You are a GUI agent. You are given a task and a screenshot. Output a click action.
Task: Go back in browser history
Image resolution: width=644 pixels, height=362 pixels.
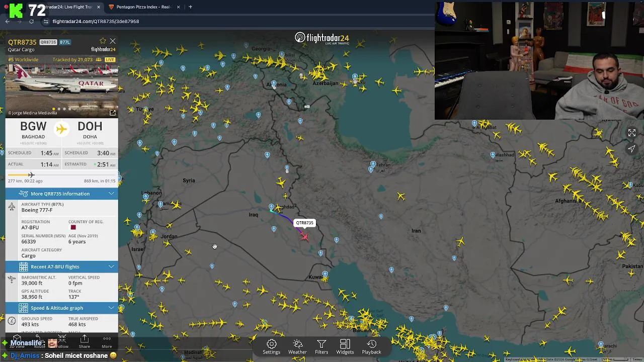pyautogui.click(x=7, y=21)
